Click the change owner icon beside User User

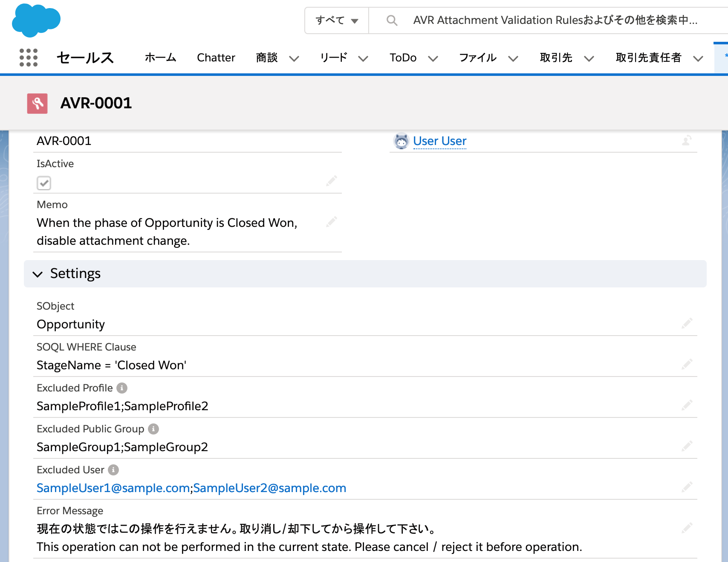click(686, 141)
